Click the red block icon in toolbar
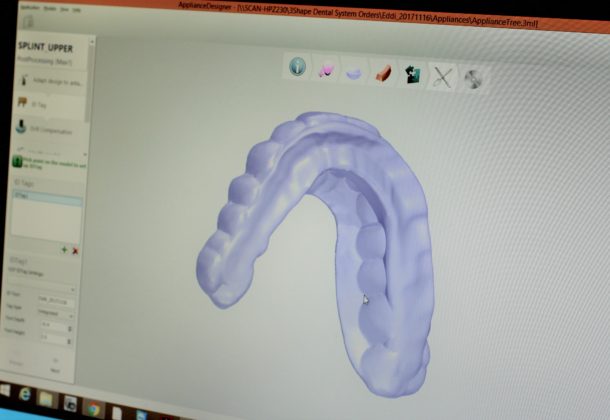 point(383,73)
